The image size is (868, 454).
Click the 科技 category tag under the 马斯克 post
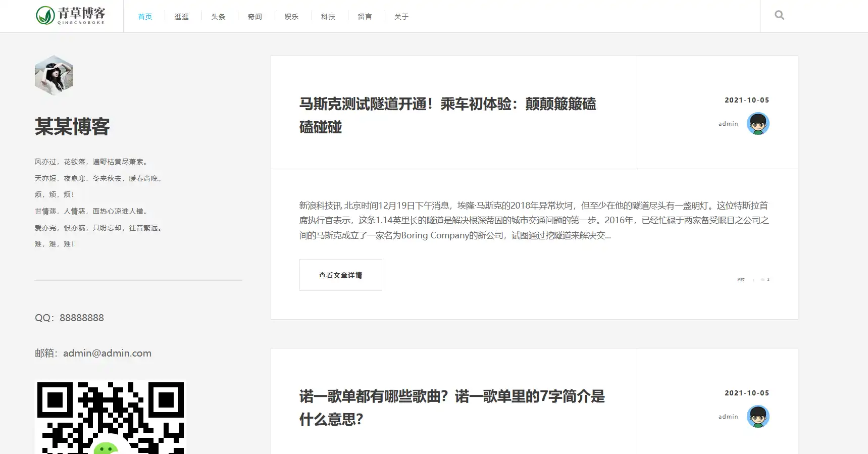click(741, 279)
